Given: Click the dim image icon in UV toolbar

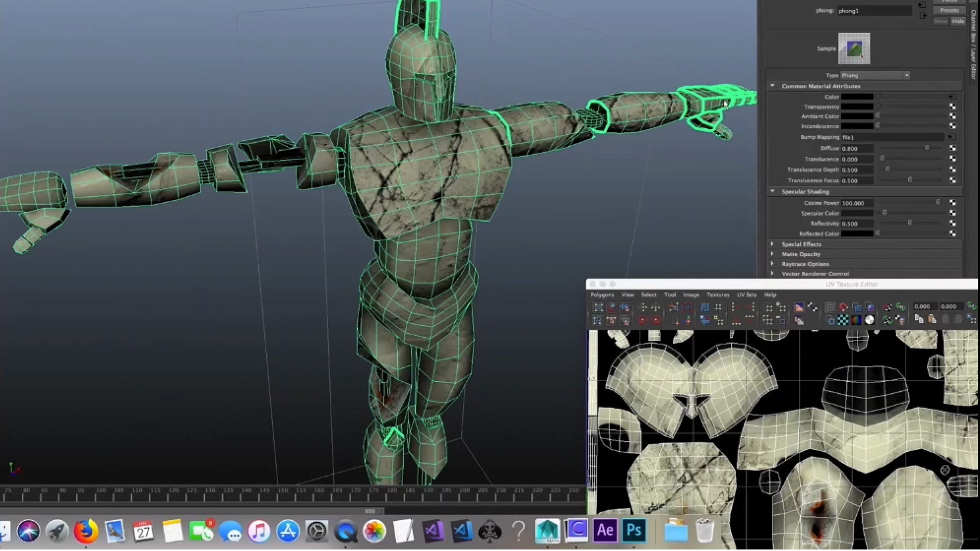Looking at the screenshot, I should [799, 320].
